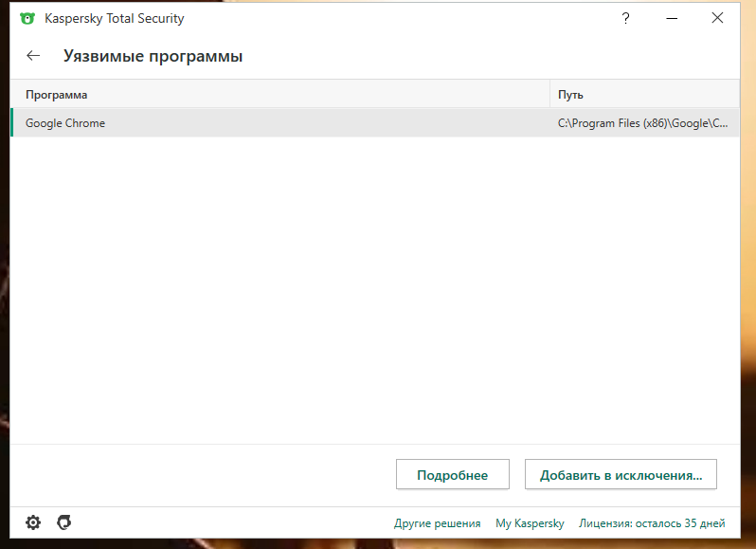Click the Лицензия: осталось 35 дней link
The height and width of the screenshot is (549, 756).
point(652,523)
